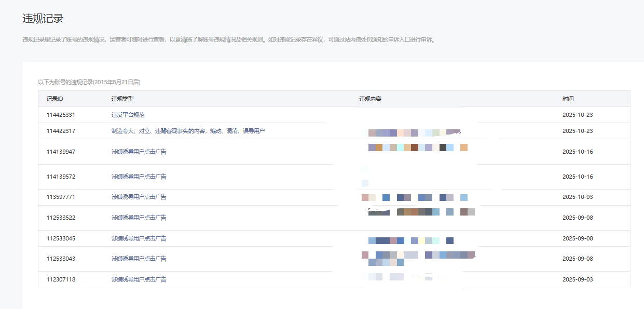Click violation type link for record 114139947

click(139, 152)
